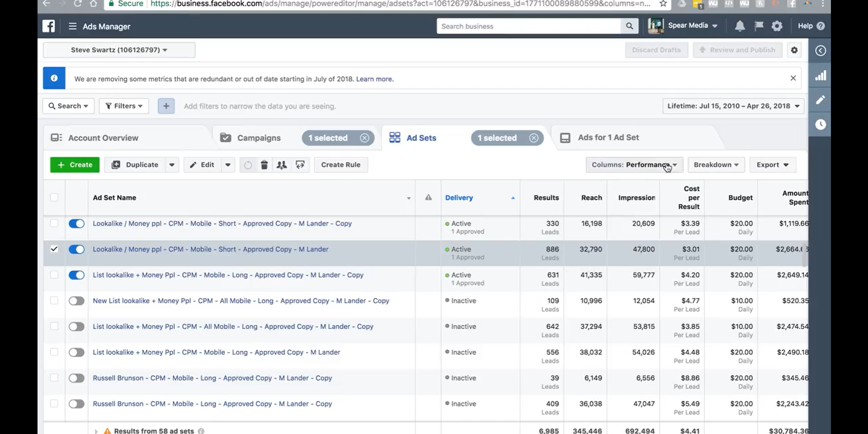The width and height of the screenshot is (868, 434).
Task: Click the browser reload button
Action: coord(77,4)
